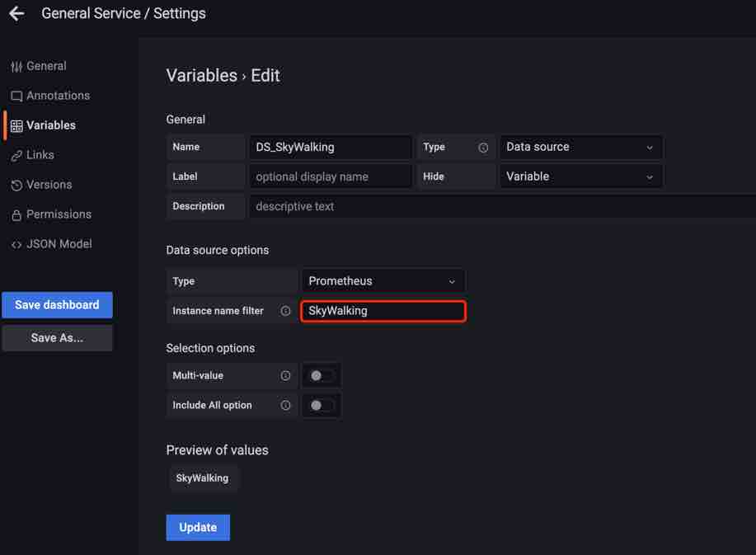Go to the General settings section

tap(46, 66)
